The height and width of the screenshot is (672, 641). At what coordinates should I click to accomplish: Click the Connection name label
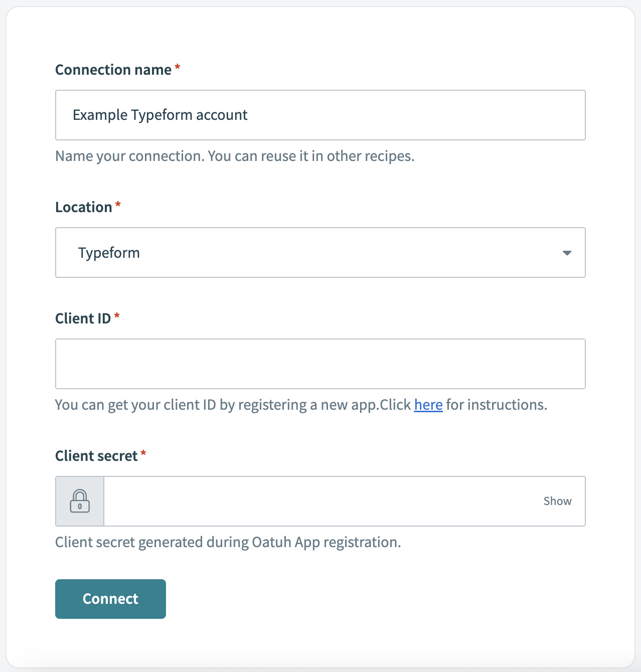coord(114,70)
